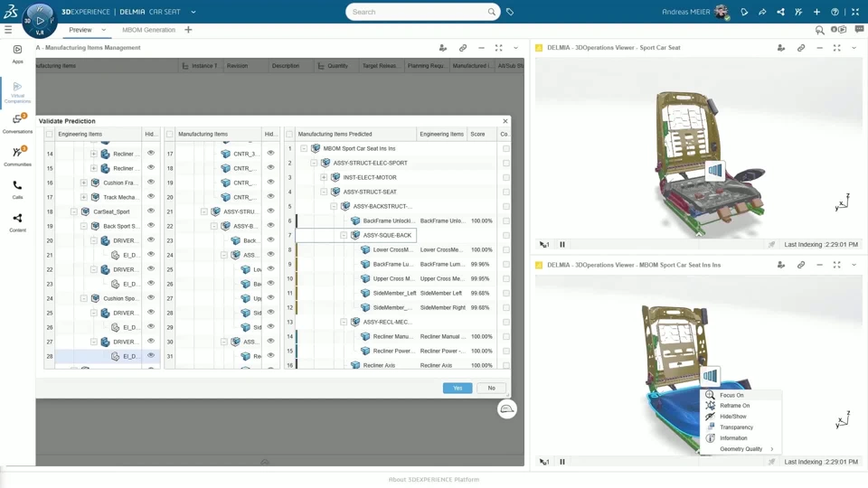This screenshot has width=868, height=488.
Task: Check confirm box for MBOM Sport Car Seat row
Action: [x=506, y=148]
